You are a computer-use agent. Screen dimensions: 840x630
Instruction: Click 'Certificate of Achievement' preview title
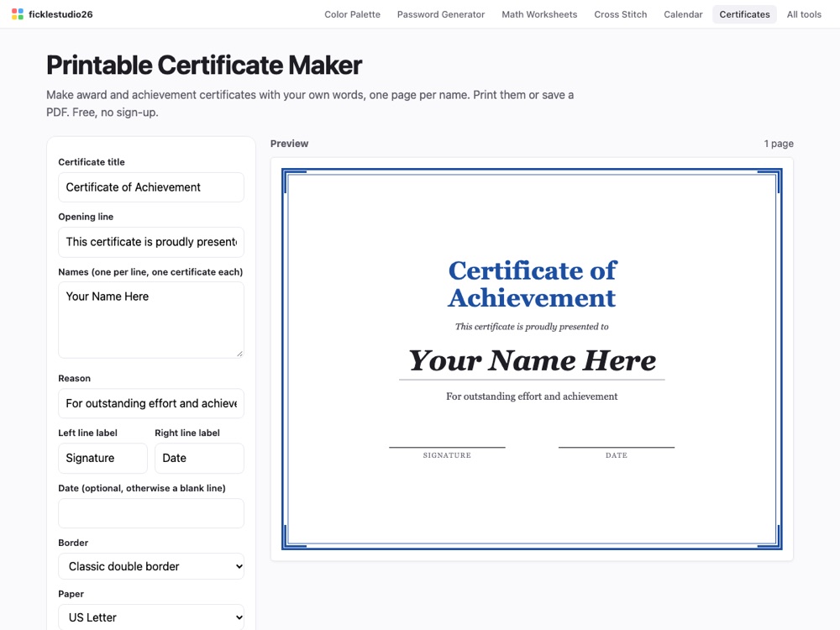[532, 284]
